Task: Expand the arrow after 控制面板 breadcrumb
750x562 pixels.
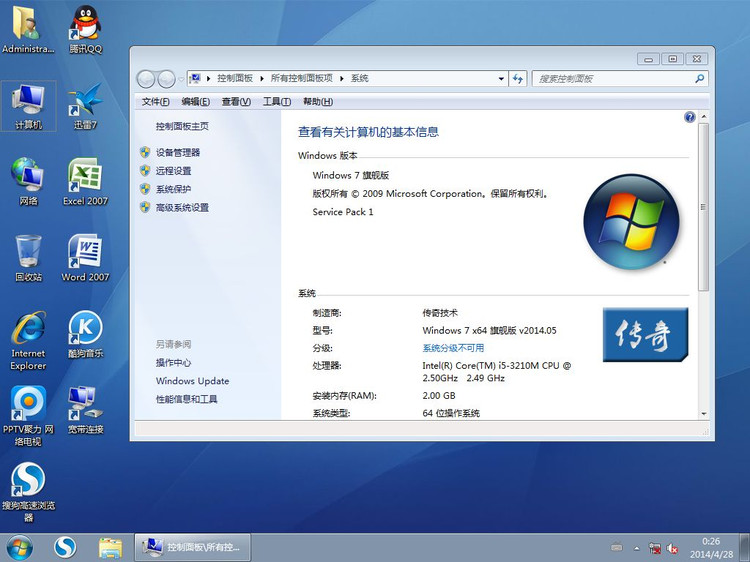Action: pyautogui.click(x=262, y=78)
